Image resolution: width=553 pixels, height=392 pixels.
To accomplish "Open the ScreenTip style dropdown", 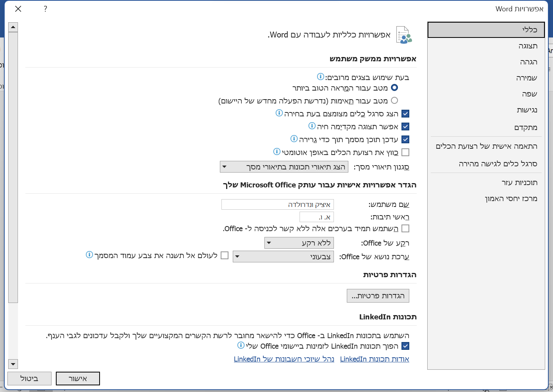I will [x=284, y=167].
